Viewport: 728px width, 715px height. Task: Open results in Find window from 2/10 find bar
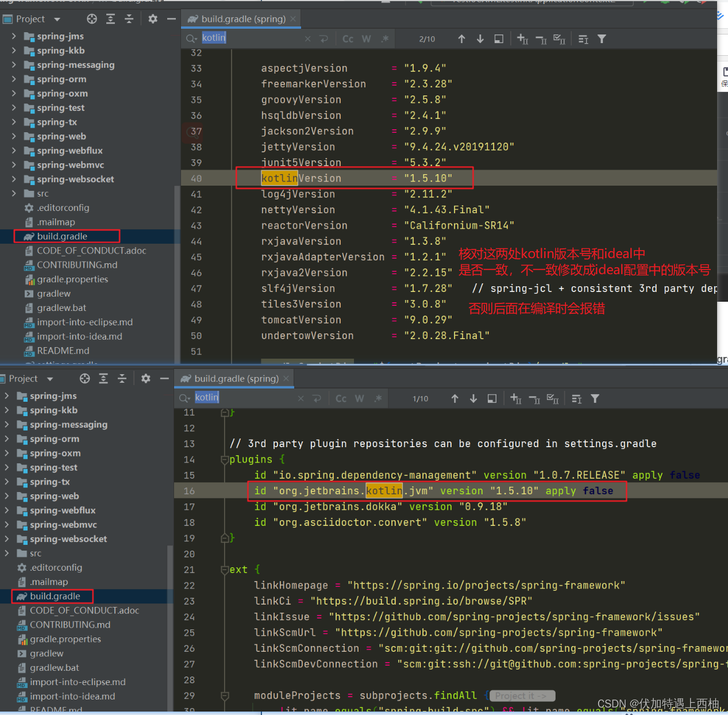(499, 39)
